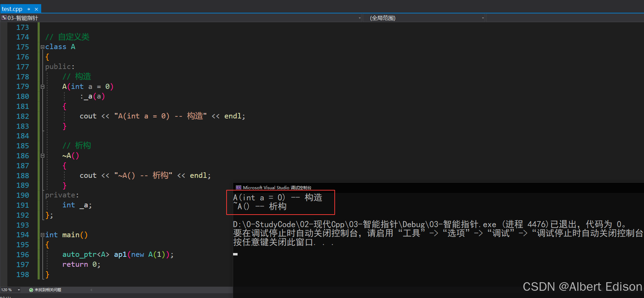
Task: Click the auto_ptr<A> code on line 196
Action: click(86, 255)
